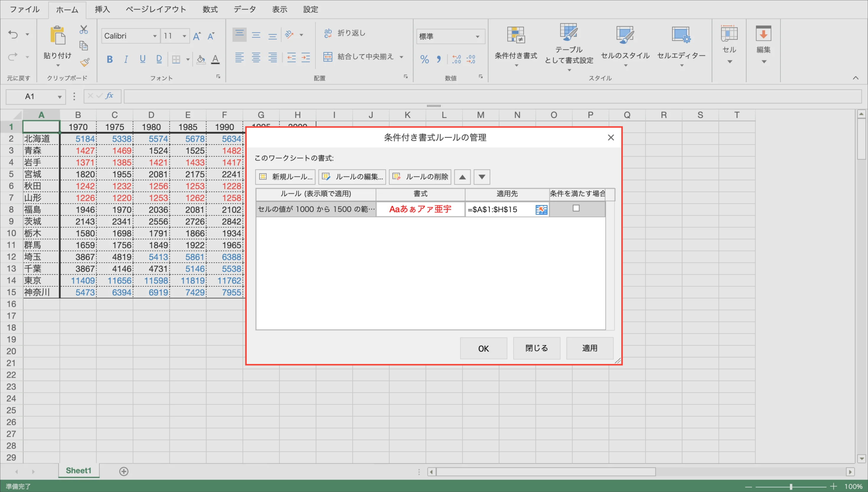868x492 pixels.
Task: Open the Calibri font name dropdown
Action: [154, 36]
